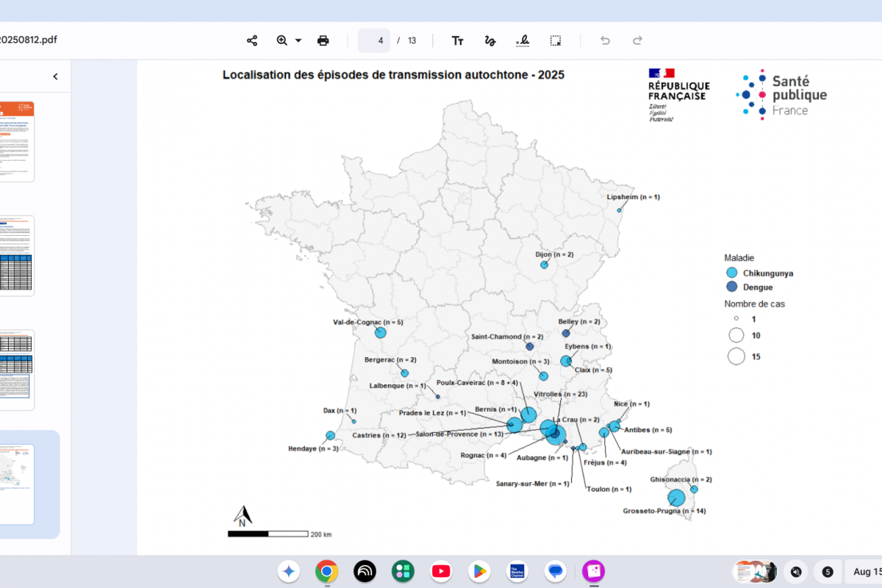This screenshot has height=588, width=882.
Task: Activate the area selection tool
Action: (x=556, y=40)
